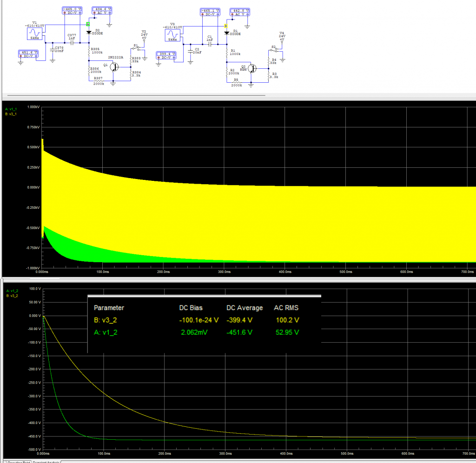The width and height of the screenshot is (476, 463).
Task: Select the DC voltmeter reading -465.0 V
Action: pos(72,11)
